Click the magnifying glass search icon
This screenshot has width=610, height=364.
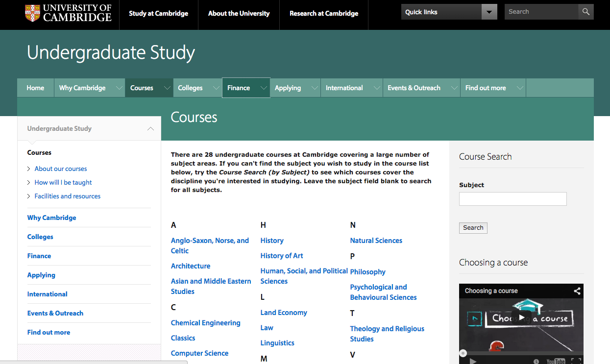click(586, 12)
